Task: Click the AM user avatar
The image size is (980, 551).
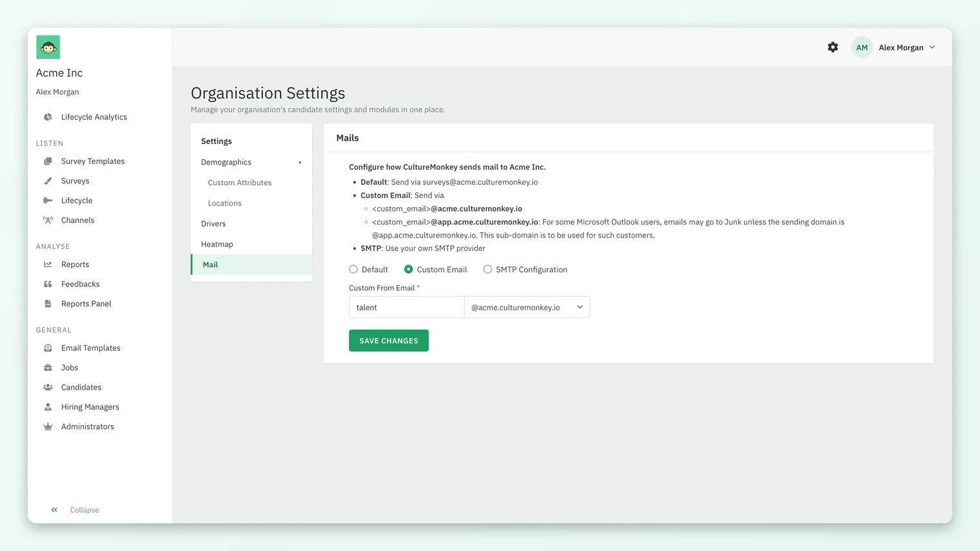Action: coord(862,47)
